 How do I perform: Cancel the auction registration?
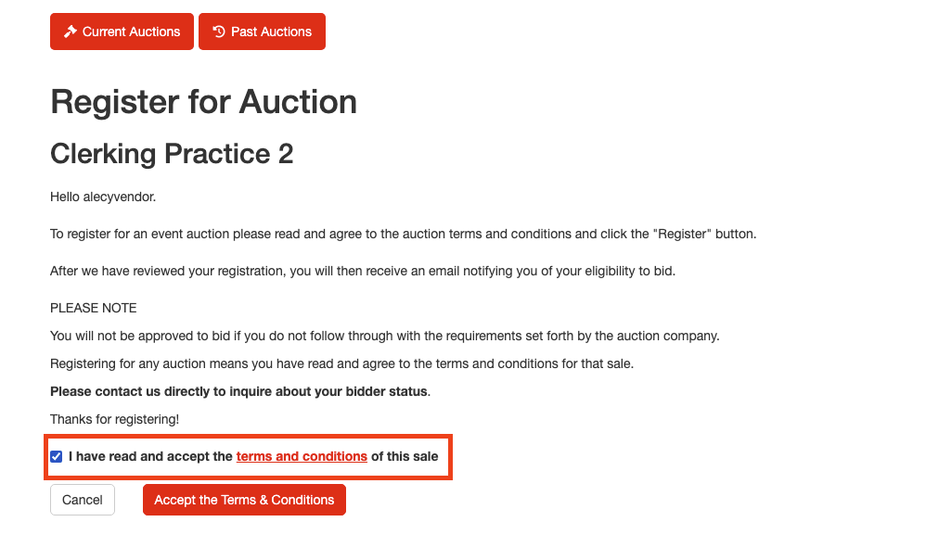(x=82, y=500)
